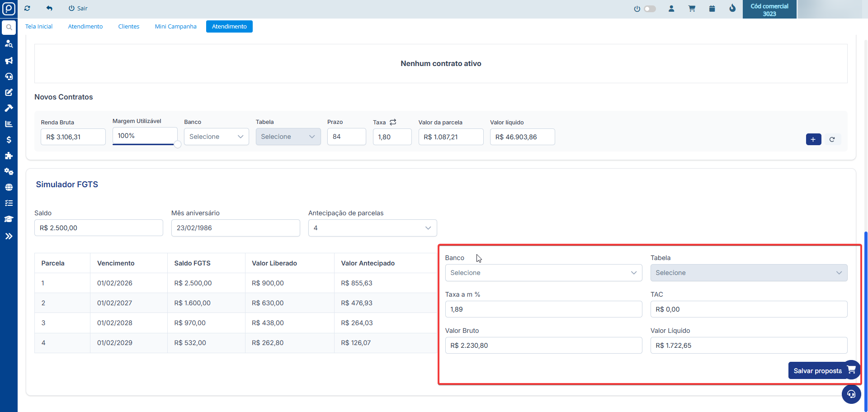Expand Banco dropdown in FGTS simulator
The width and height of the screenshot is (868, 412).
(x=543, y=273)
